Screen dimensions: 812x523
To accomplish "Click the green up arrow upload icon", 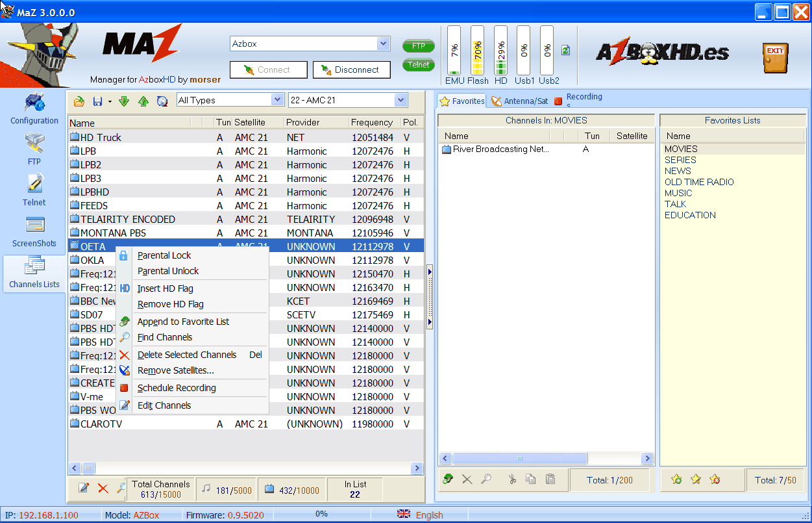I will tap(143, 101).
